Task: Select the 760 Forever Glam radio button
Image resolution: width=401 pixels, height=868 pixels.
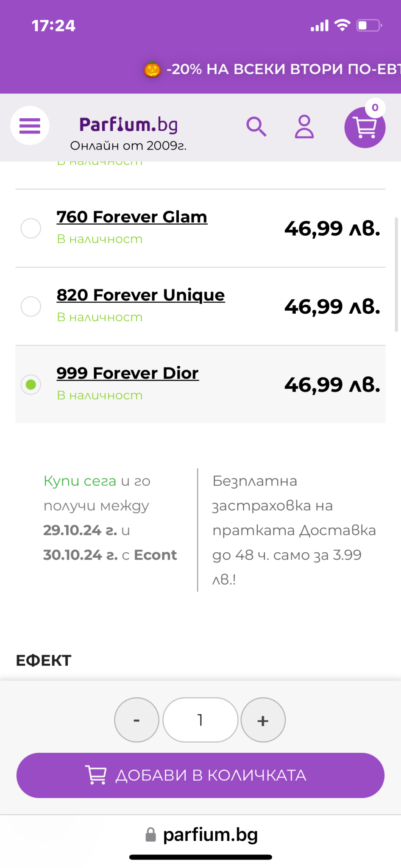Action: (x=31, y=228)
